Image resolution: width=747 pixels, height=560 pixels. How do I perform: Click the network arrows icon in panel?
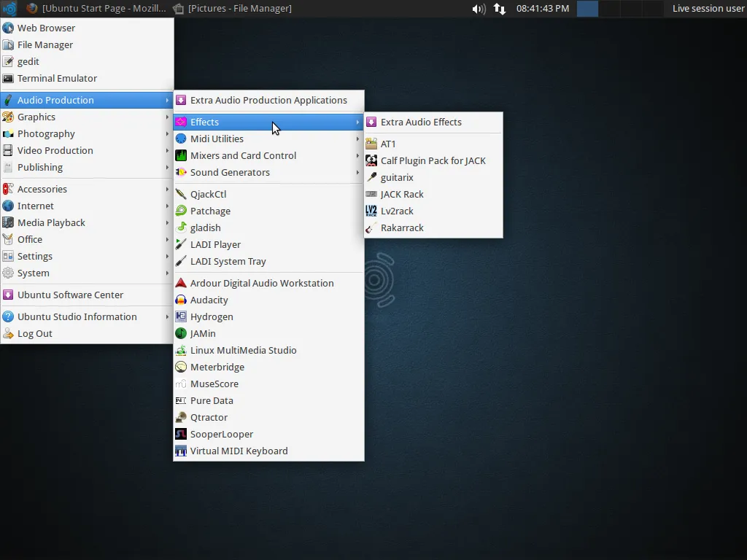[x=499, y=9]
